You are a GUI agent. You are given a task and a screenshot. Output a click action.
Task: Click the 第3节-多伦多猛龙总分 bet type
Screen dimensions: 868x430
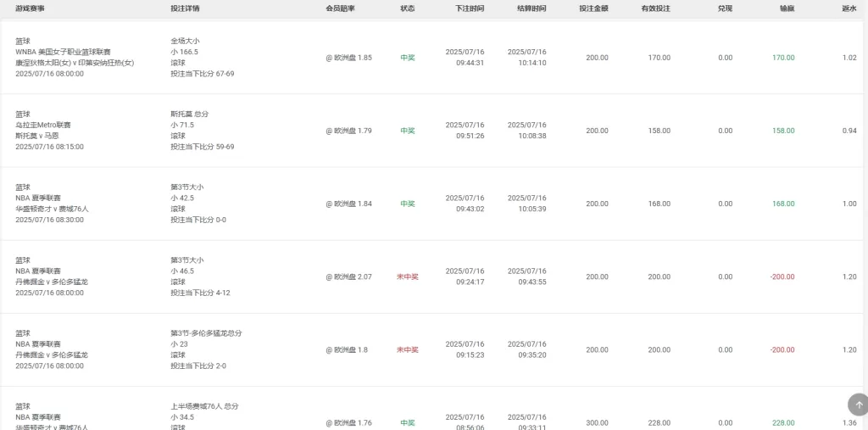tap(207, 333)
